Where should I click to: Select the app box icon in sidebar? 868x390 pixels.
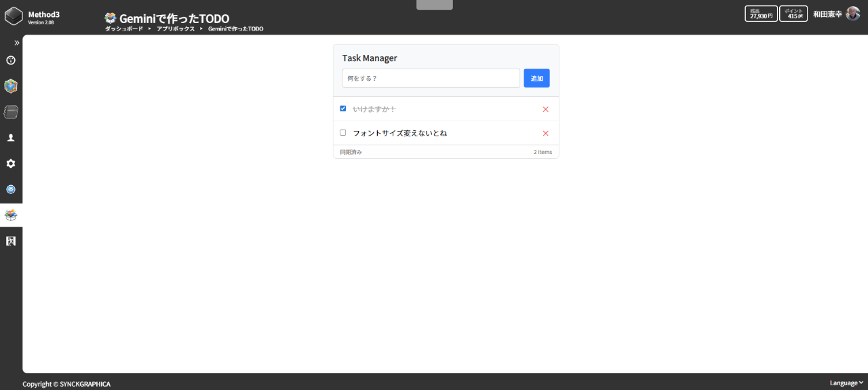pyautogui.click(x=11, y=215)
